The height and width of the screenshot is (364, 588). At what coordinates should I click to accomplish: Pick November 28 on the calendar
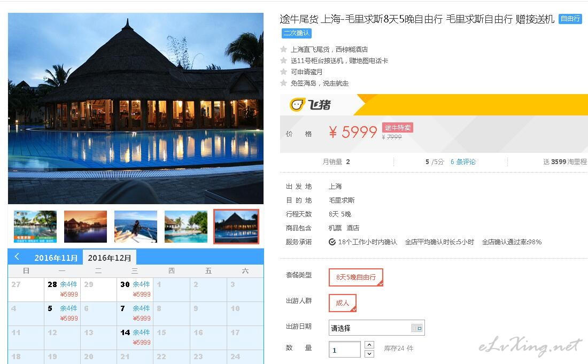point(62,289)
